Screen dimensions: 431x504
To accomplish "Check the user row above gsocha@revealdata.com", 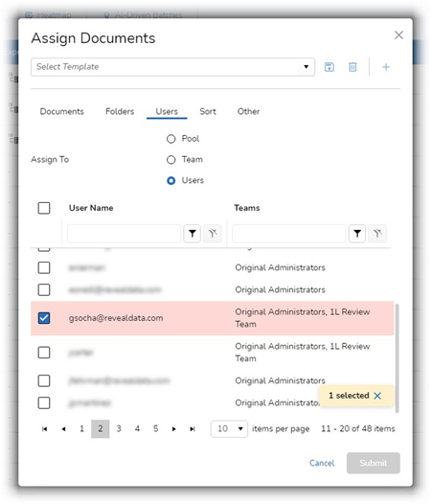I will pyautogui.click(x=44, y=290).
